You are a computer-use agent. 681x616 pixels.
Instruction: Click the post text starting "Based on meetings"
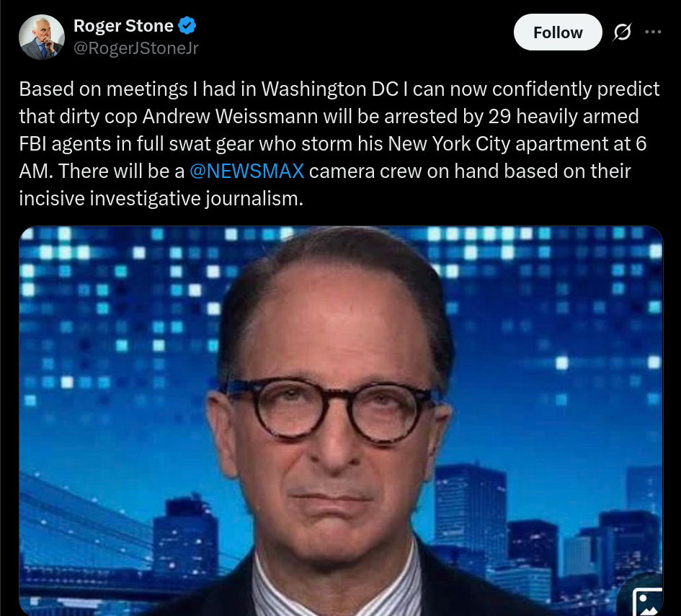[339, 143]
